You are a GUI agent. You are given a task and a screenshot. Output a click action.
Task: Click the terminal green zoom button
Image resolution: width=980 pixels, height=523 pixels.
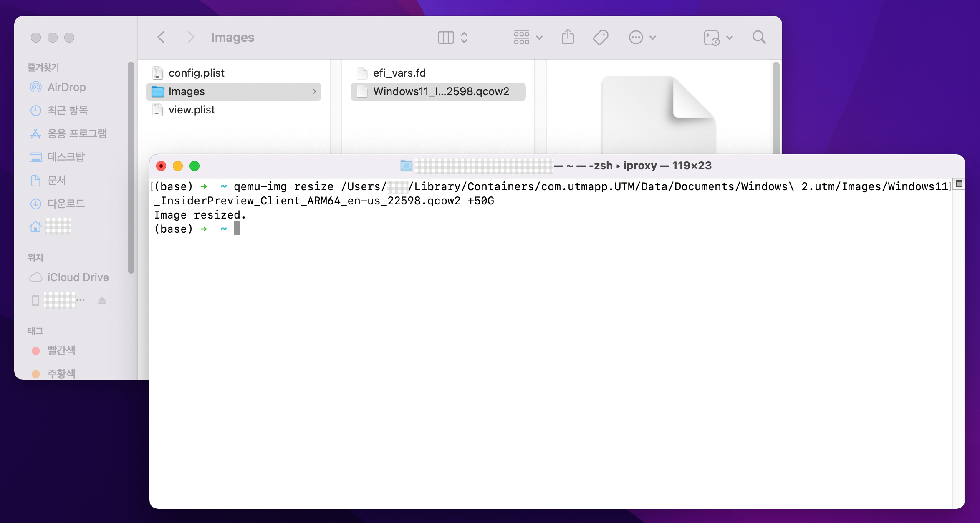[x=194, y=166]
